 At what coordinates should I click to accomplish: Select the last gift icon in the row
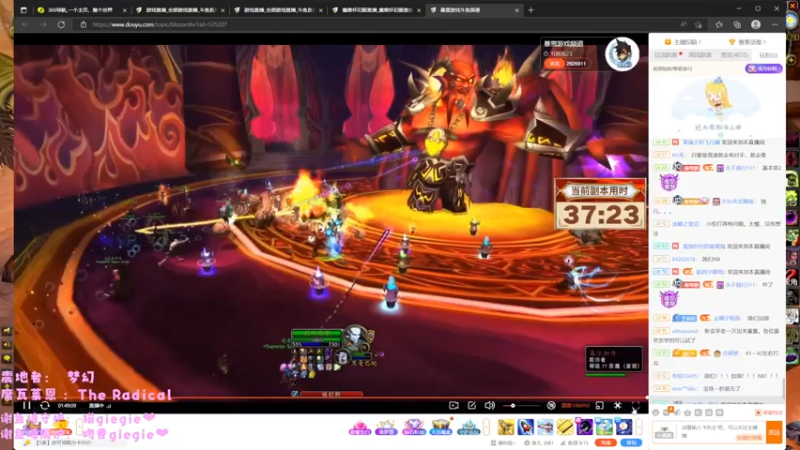click(623, 427)
